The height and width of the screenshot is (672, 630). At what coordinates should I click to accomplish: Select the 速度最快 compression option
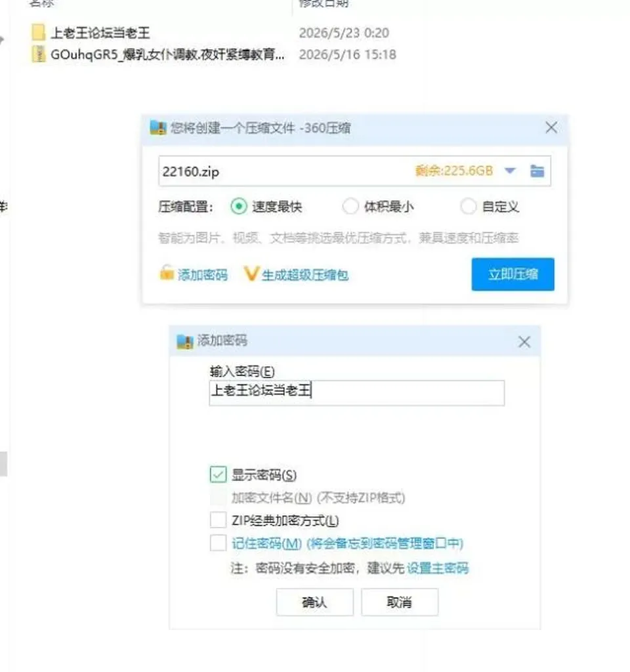pos(239,207)
